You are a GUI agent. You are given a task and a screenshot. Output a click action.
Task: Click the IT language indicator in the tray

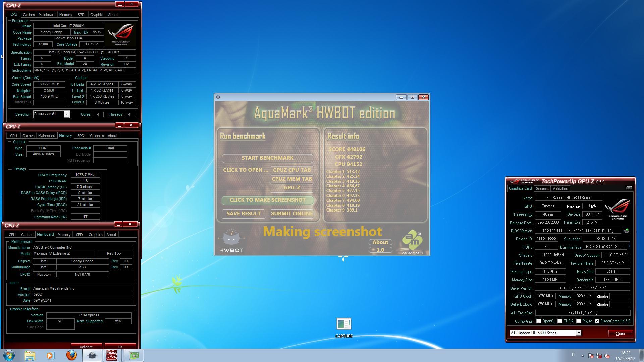[x=574, y=355]
